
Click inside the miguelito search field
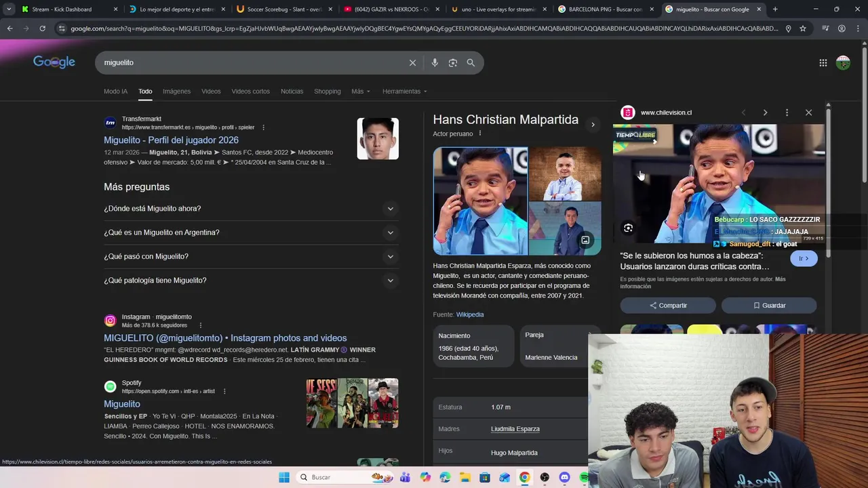click(x=251, y=62)
